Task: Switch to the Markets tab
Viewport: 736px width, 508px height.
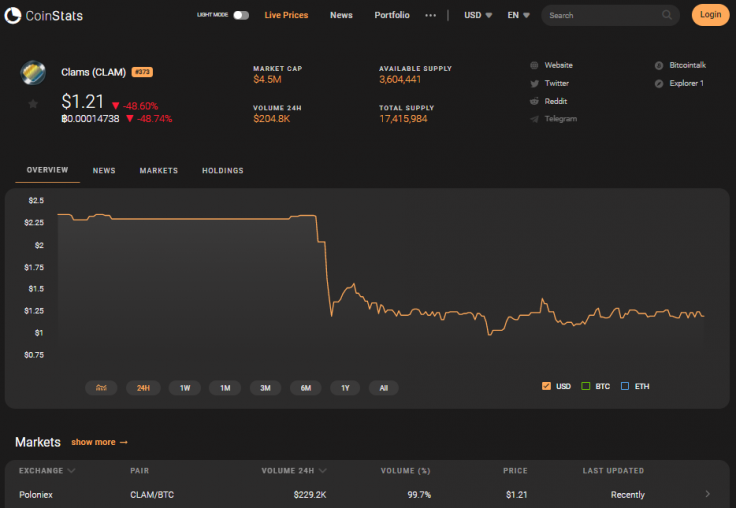Action: tap(159, 170)
